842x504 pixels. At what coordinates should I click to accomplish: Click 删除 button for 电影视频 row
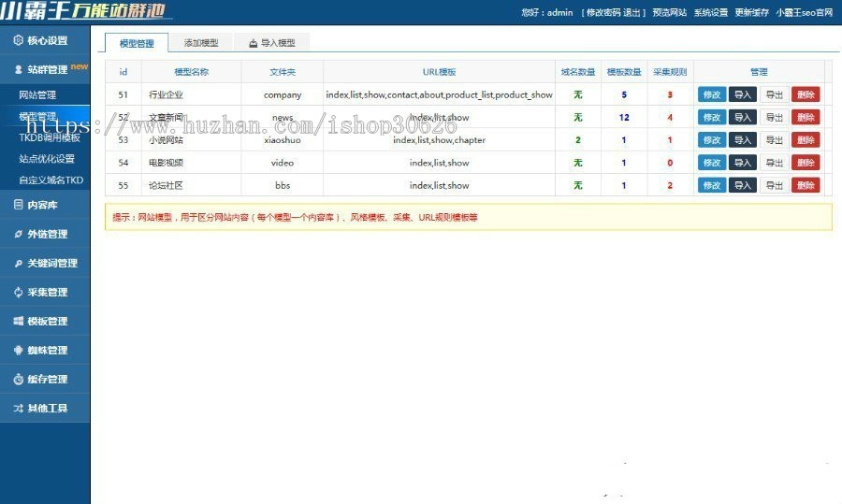tap(806, 163)
